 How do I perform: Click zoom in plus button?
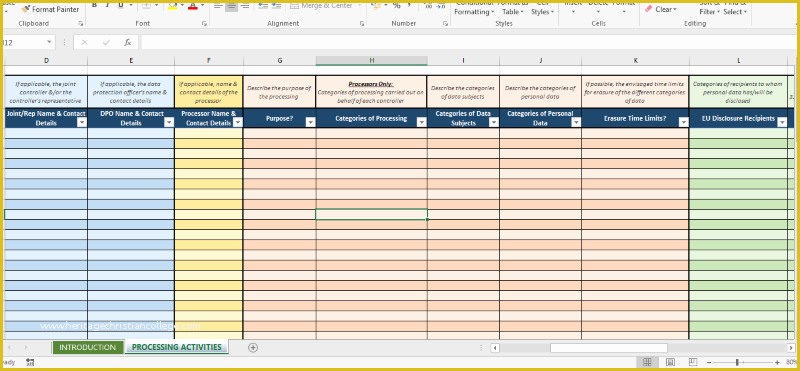[777, 362]
